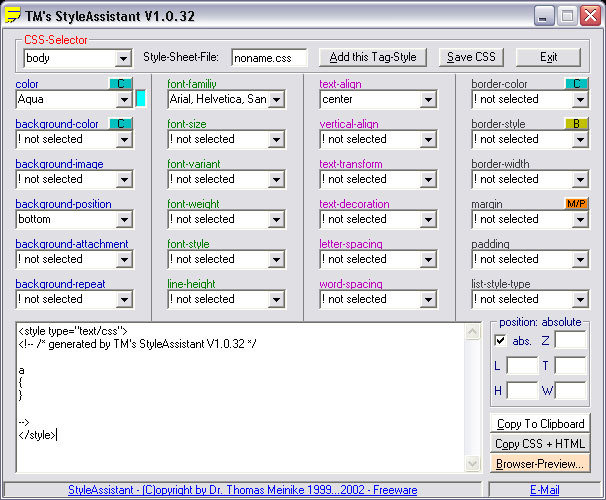Viewport: 606px width, 500px height.
Task: Open the background-repeat dropdown
Action: point(124,299)
